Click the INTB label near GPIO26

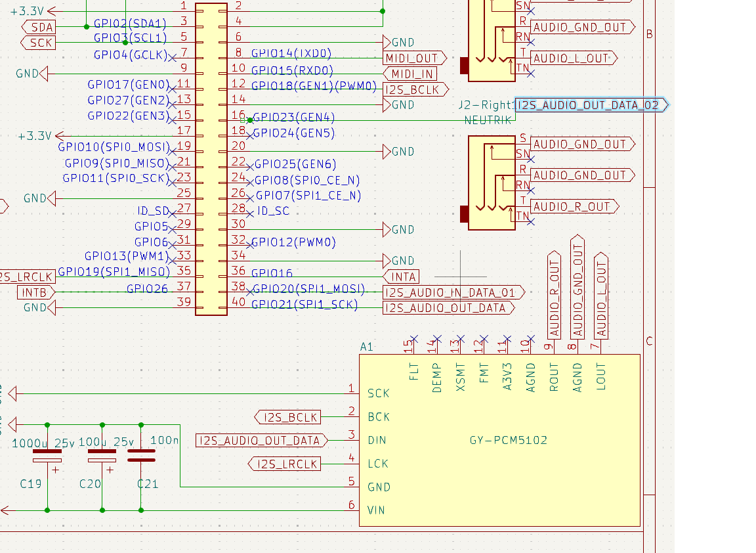tap(35, 292)
